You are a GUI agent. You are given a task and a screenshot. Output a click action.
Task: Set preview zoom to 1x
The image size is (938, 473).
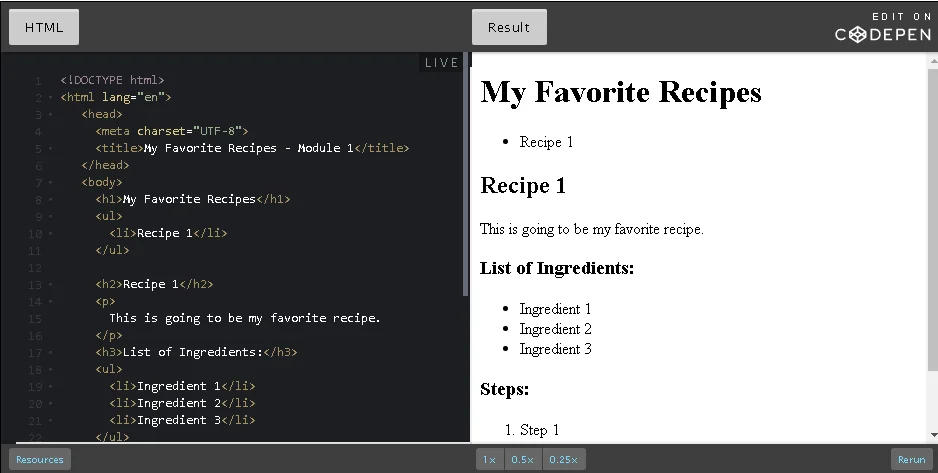(490, 459)
